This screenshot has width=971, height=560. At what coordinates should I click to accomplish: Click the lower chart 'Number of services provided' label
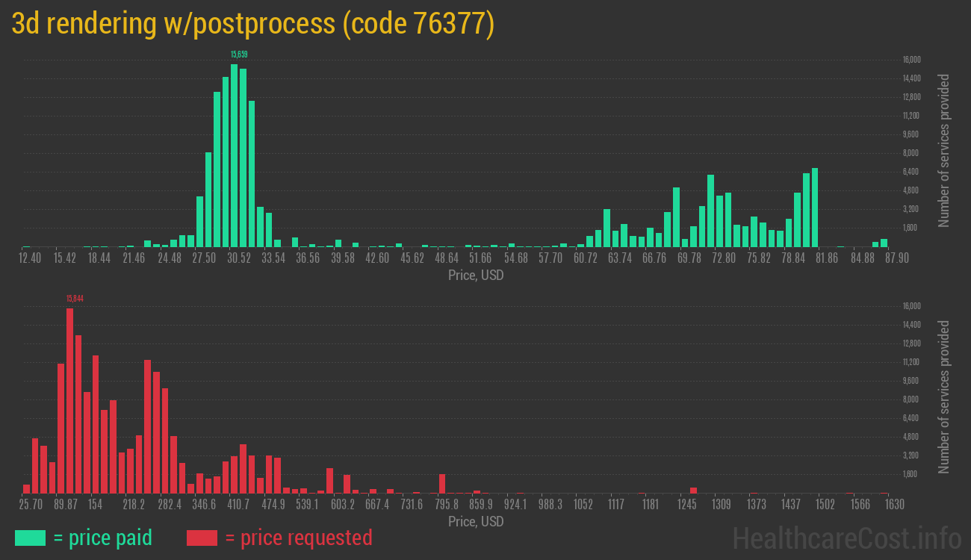(x=944, y=396)
